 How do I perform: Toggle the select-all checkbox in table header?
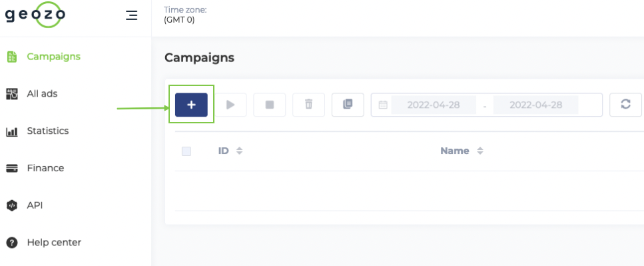click(x=186, y=151)
